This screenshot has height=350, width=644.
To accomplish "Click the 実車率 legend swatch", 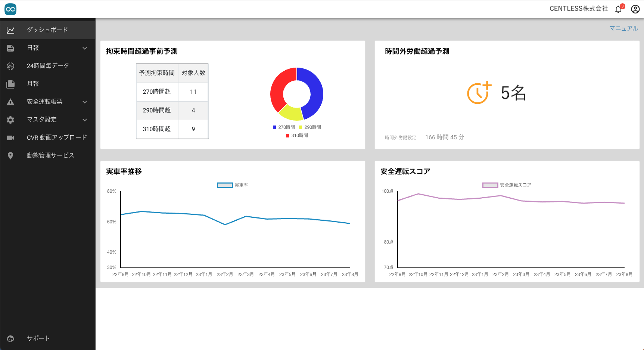I will click(x=224, y=185).
